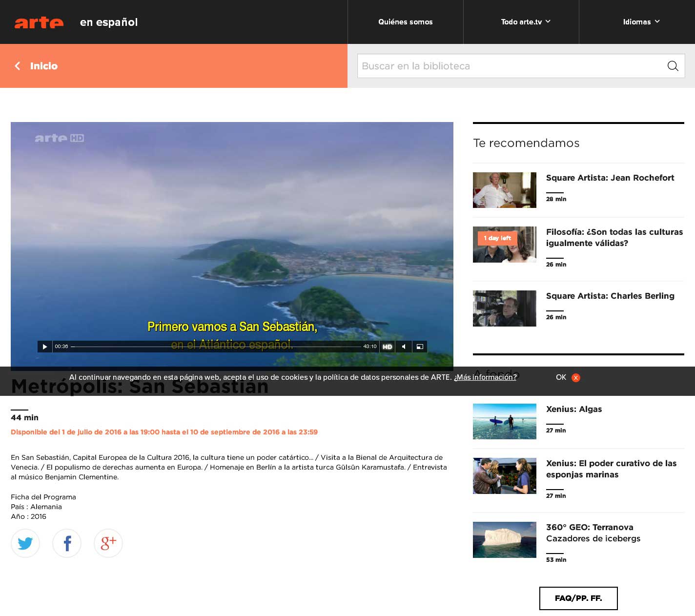Share on Facebook
The height and width of the screenshot is (616, 695).
click(x=67, y=543)
